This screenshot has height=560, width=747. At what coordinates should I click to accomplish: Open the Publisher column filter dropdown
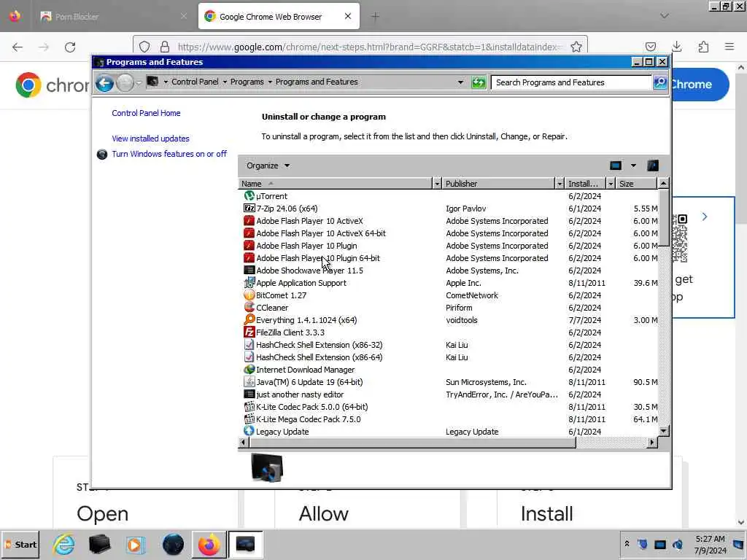(x=560, y=183)
